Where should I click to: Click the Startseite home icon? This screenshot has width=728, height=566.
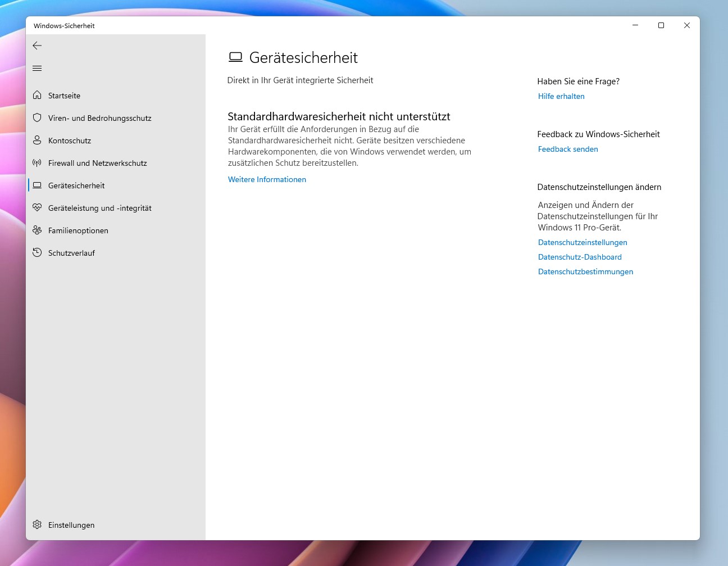tap(37, 95)
